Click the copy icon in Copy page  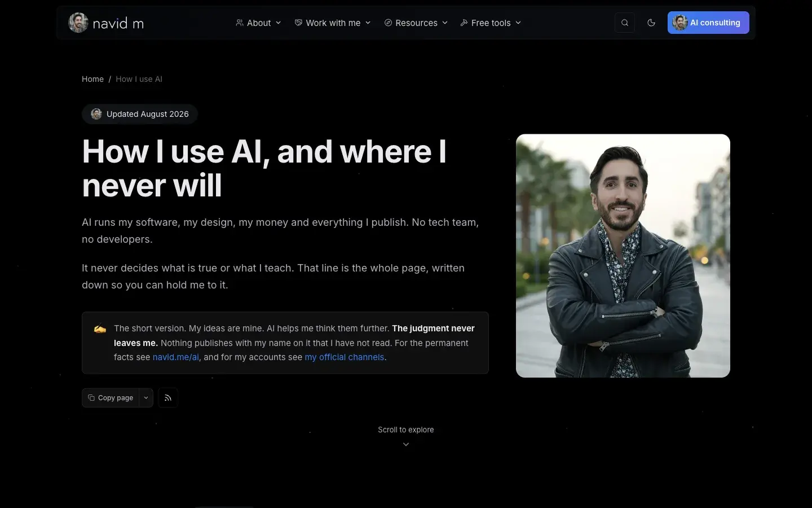(91, 398)
